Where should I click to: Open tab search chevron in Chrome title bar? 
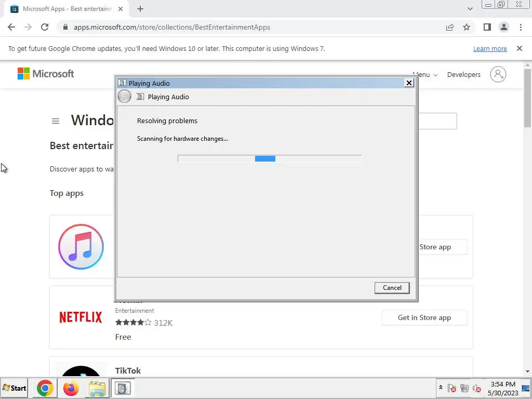(x=470, y=9)
